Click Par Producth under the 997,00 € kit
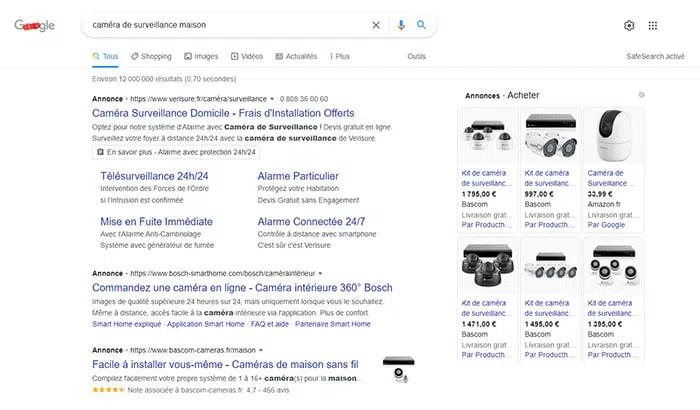 (550, 225)
